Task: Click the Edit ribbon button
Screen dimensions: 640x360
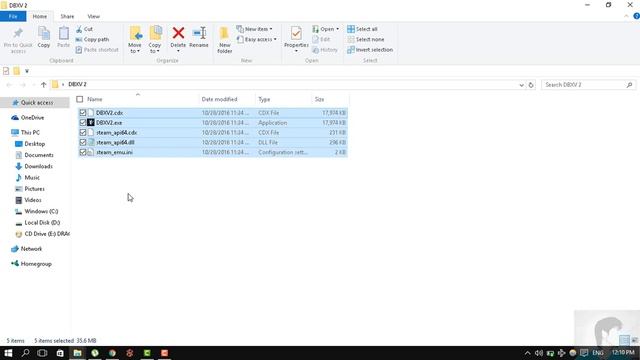Action: coord(321,40)
